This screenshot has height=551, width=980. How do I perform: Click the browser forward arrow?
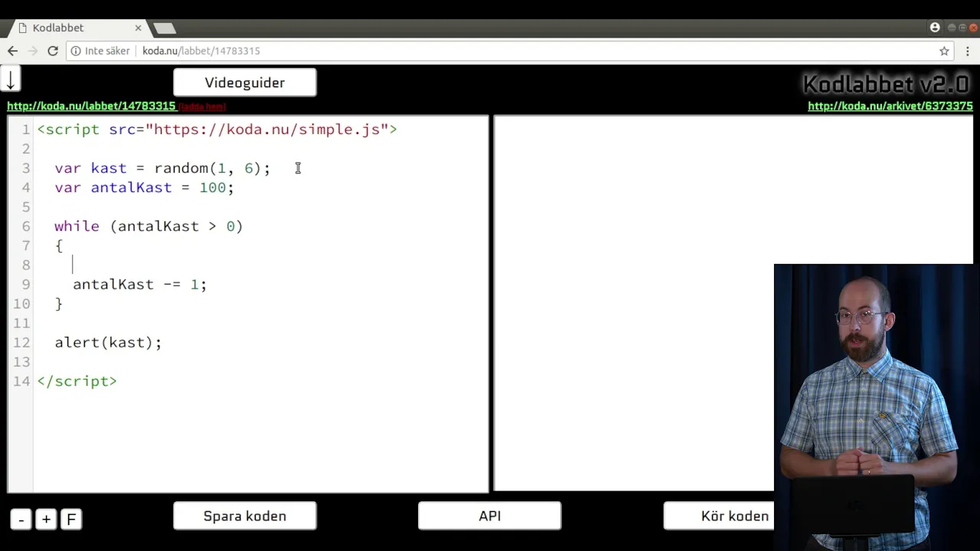coord(32,51)
